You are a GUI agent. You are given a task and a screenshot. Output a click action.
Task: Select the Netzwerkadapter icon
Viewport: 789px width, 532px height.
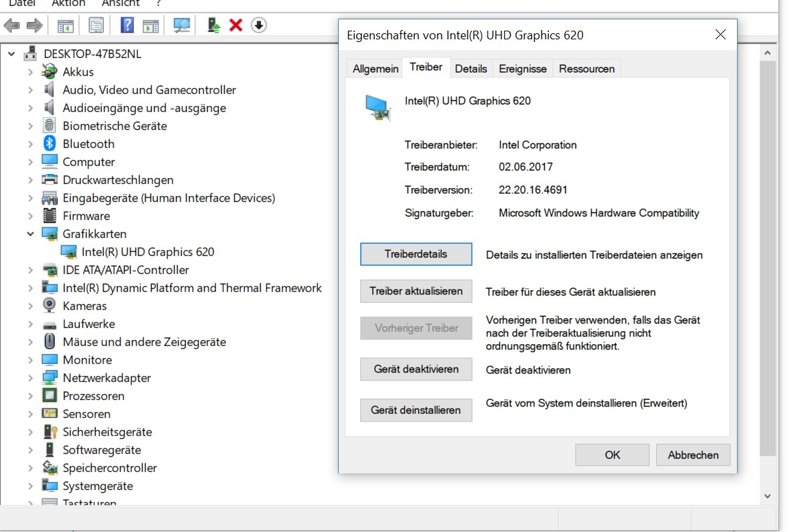coord(49,377)
